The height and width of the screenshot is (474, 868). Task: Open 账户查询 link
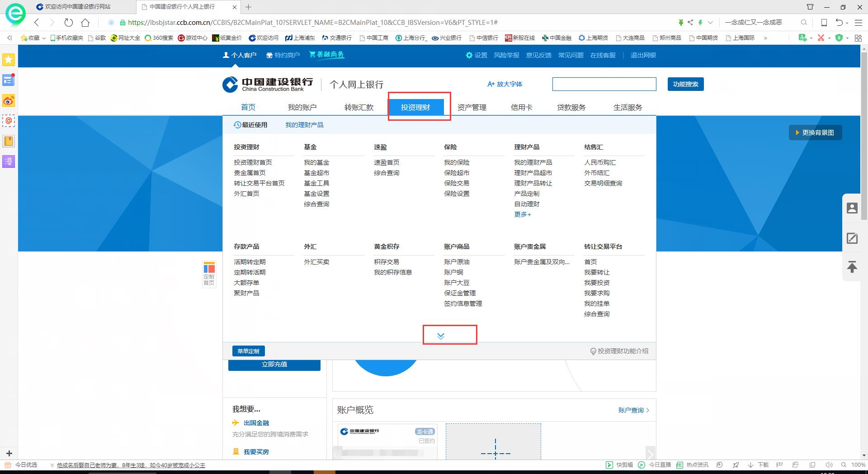pyautogui.click(x=634, y=410)
